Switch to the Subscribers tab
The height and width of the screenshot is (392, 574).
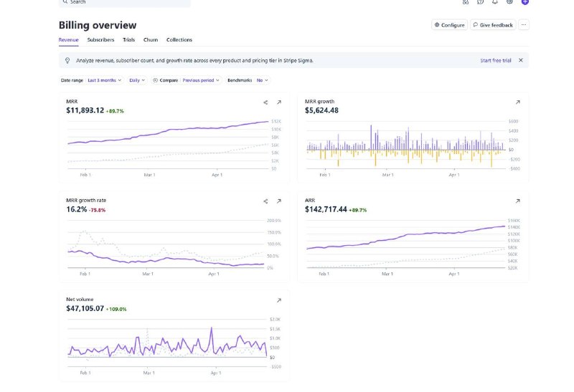(x=100, y=40)
